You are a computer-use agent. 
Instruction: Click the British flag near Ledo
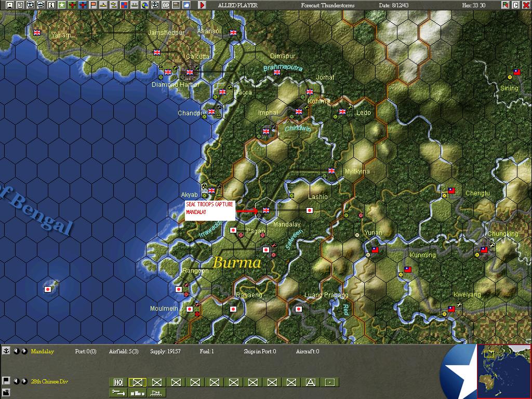click(x=342, y=112)
